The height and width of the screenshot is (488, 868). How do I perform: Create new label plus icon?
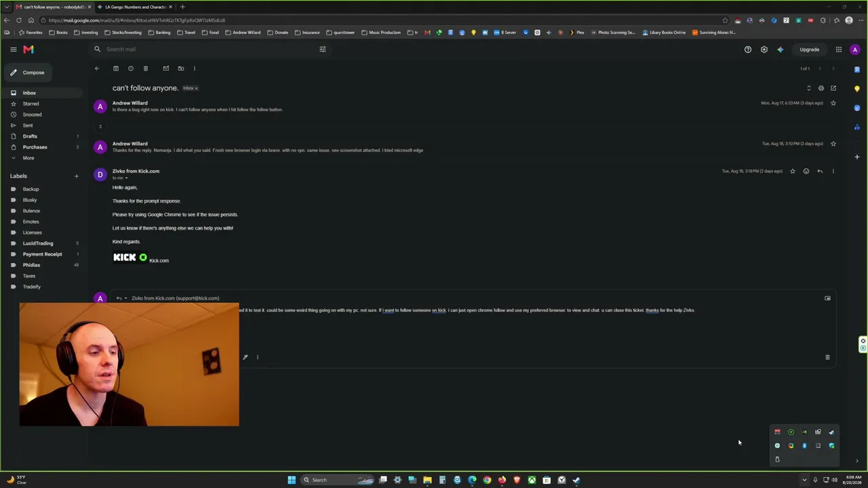tap(76, 176)
